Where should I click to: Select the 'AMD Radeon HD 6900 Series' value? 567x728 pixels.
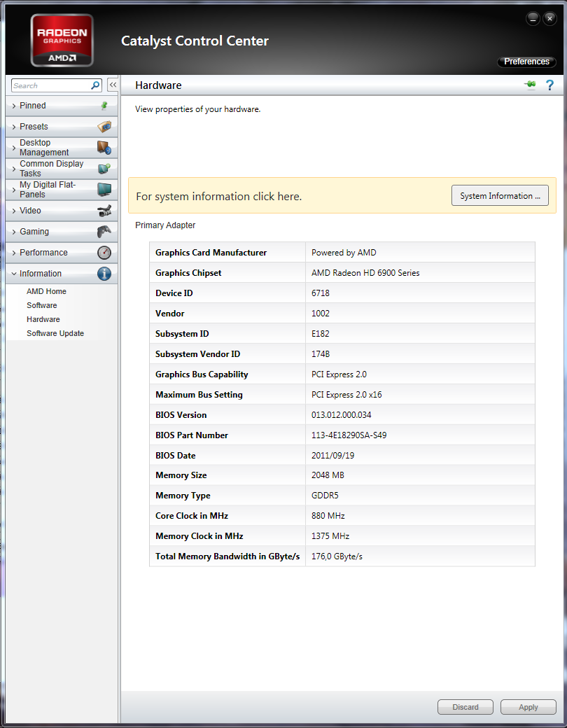[365, 273]
